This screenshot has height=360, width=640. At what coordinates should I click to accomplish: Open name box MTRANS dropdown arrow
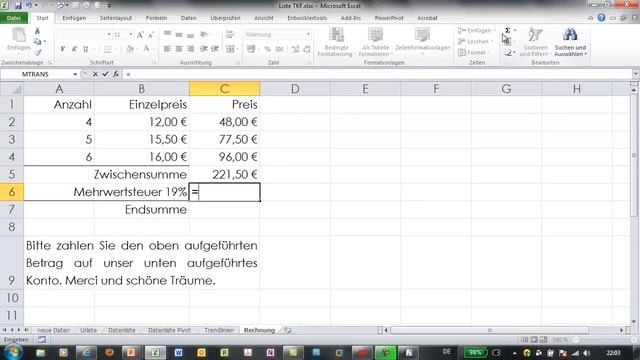click(75, 74)
